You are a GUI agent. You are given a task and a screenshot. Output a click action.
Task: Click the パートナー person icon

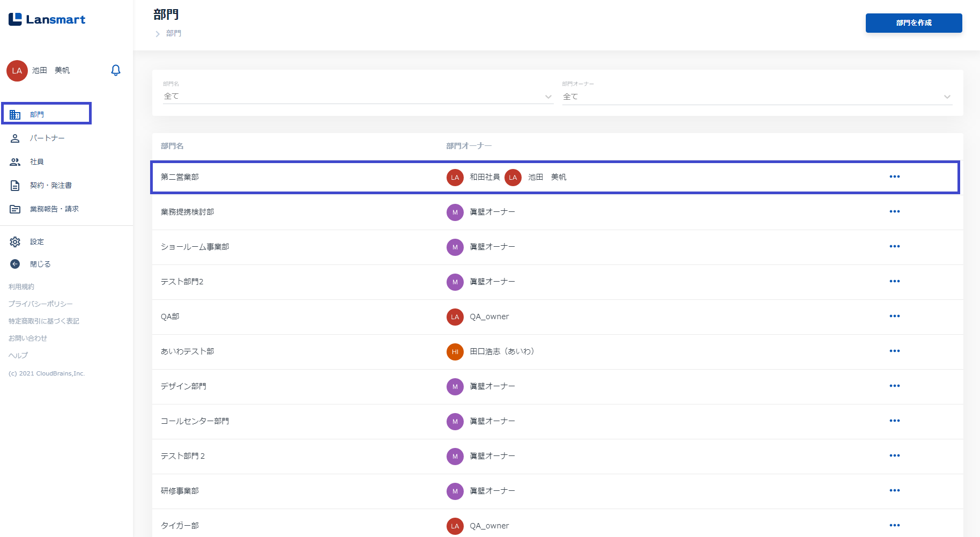tap(15, 138)
